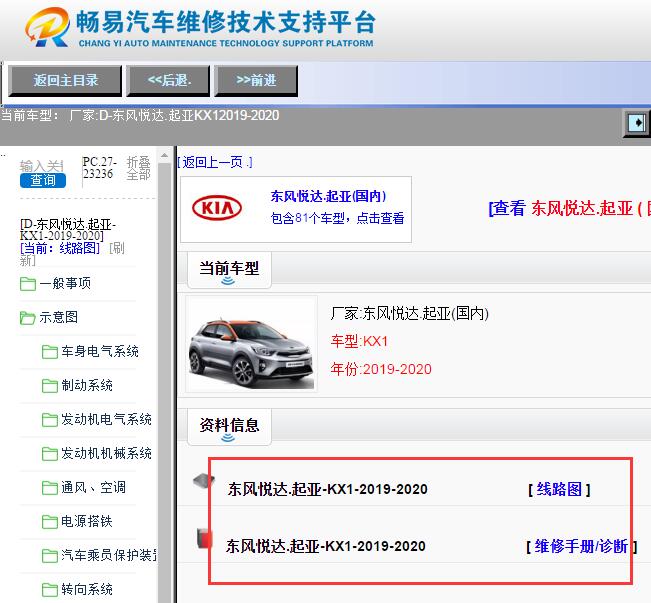
Task: Click the folder icon next to 通风、空调
Action: 50,488
